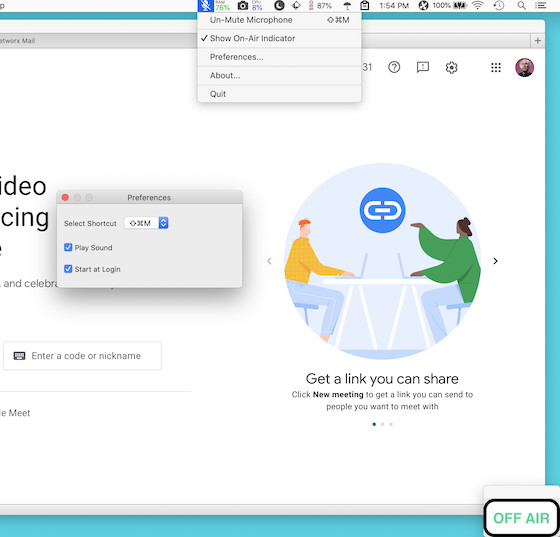Choose Quit from the microphone menu
560x537 pixels.
279,94
